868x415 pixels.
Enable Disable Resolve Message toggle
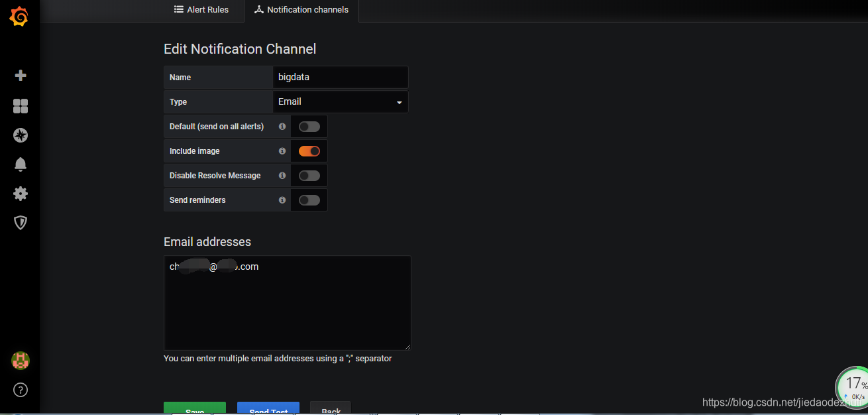pos(309,176)
